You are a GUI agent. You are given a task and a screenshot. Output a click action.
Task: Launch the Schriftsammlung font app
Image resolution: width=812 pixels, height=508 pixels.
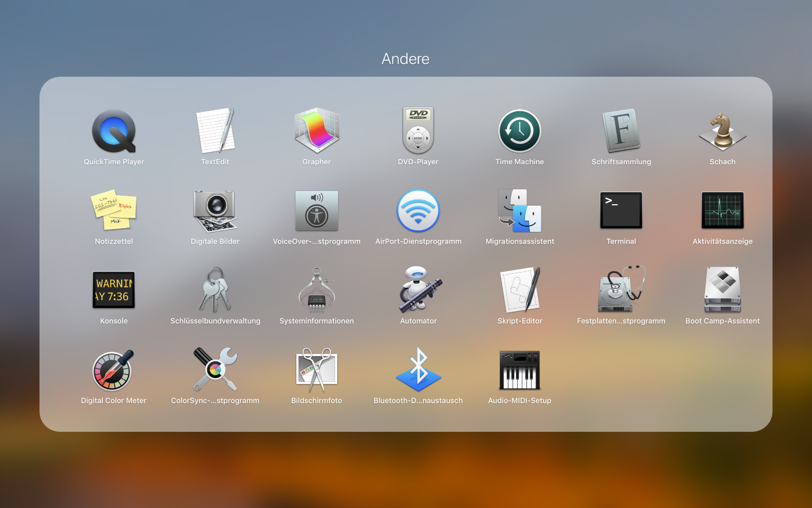tap(621, 131)
